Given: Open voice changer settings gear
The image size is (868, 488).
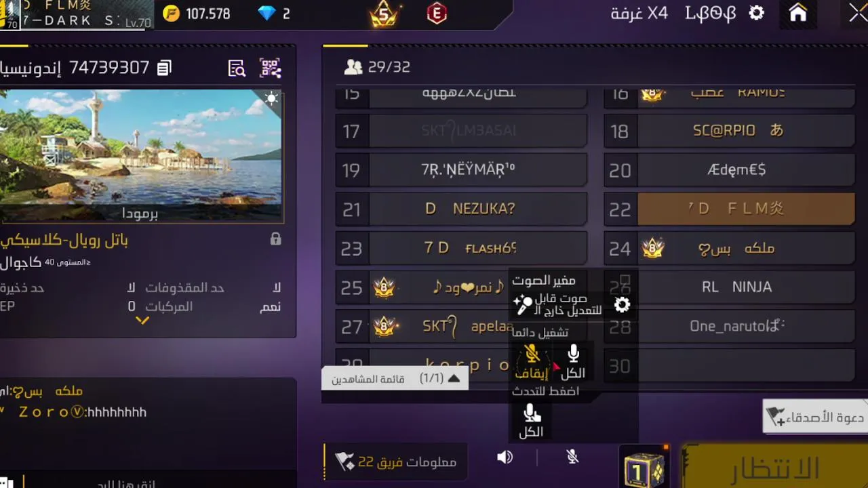Looking at the screenshot, I should coord(622,305).
